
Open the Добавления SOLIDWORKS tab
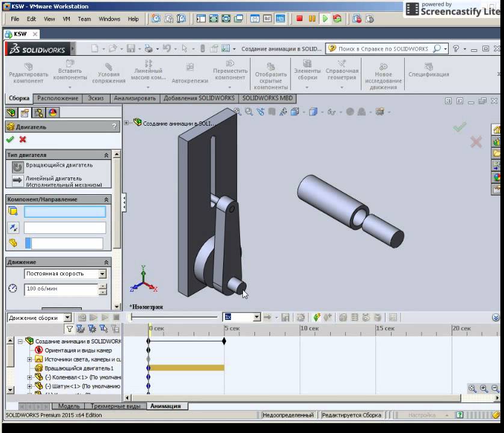click(199, 99)
